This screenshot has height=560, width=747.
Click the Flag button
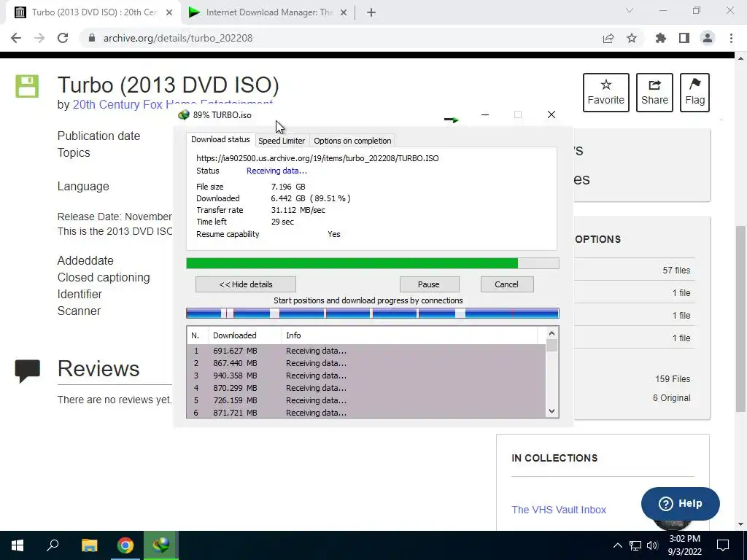tap(694, 93)
